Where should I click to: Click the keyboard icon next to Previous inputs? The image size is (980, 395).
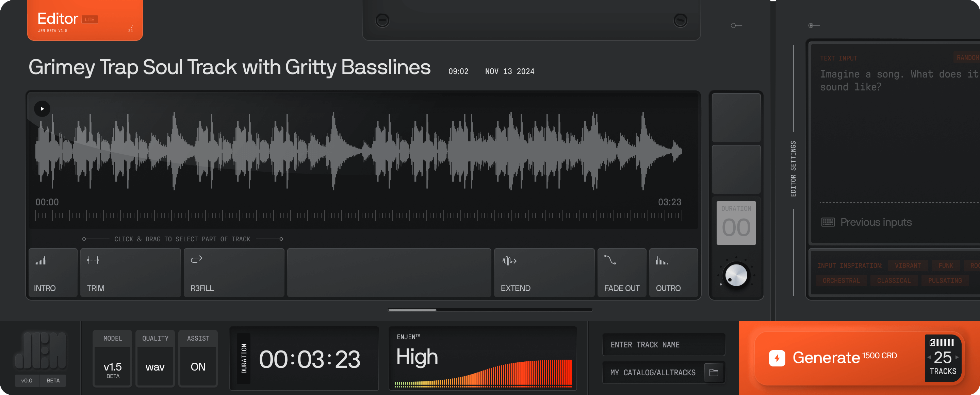tap(828, 222)
